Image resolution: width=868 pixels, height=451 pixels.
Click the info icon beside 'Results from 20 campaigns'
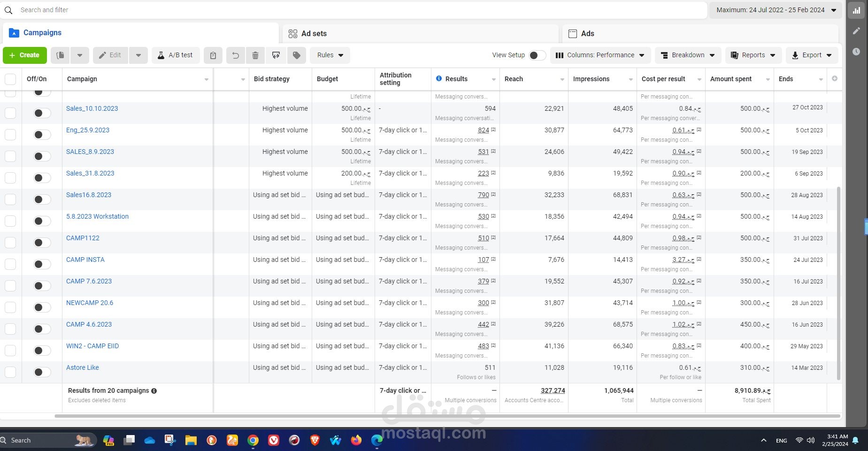click(x=154, y=391)
